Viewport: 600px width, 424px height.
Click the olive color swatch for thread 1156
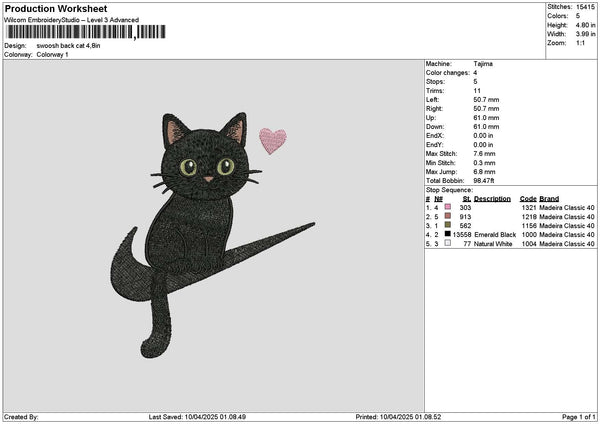point(448,225)
